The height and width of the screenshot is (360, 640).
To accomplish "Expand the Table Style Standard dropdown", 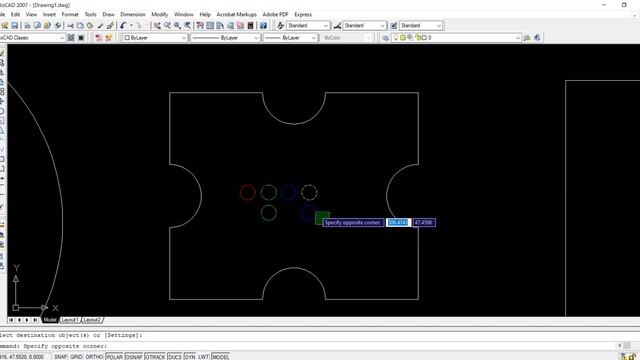I will tap(438, 26).
